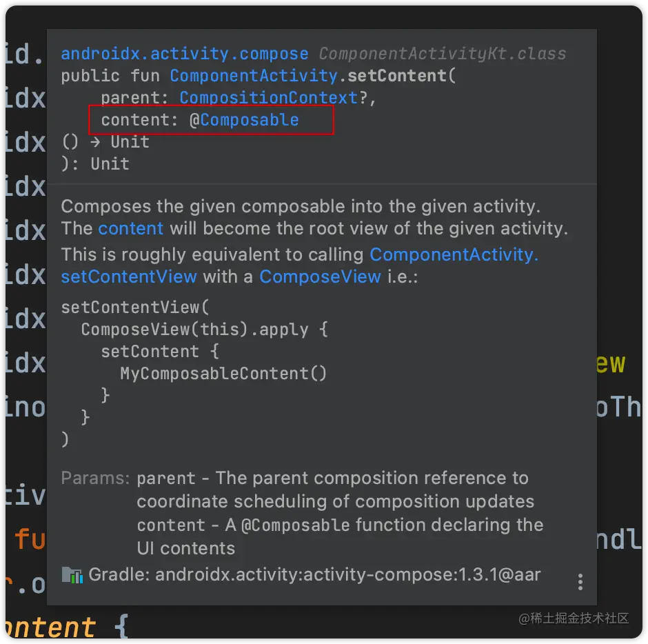This screenshot has width=648, height=644.
Task: Open the androidx.activity.compose package link
Action: (x=185, y=54)
